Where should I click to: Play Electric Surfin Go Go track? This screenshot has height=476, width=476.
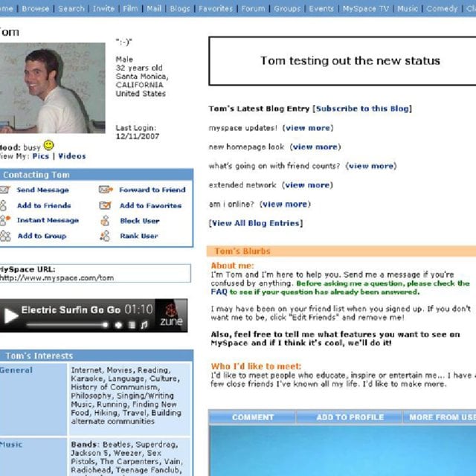tap(11, 315)
